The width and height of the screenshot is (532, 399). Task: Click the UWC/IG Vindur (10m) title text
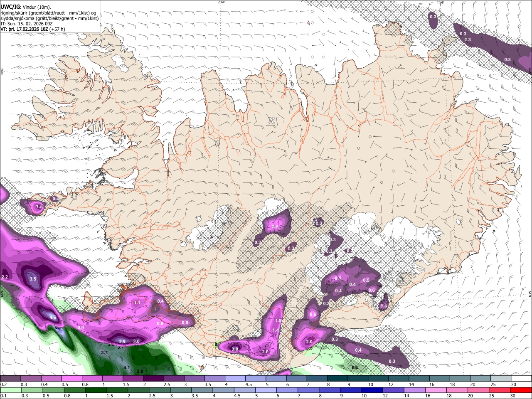coord(26,7)
